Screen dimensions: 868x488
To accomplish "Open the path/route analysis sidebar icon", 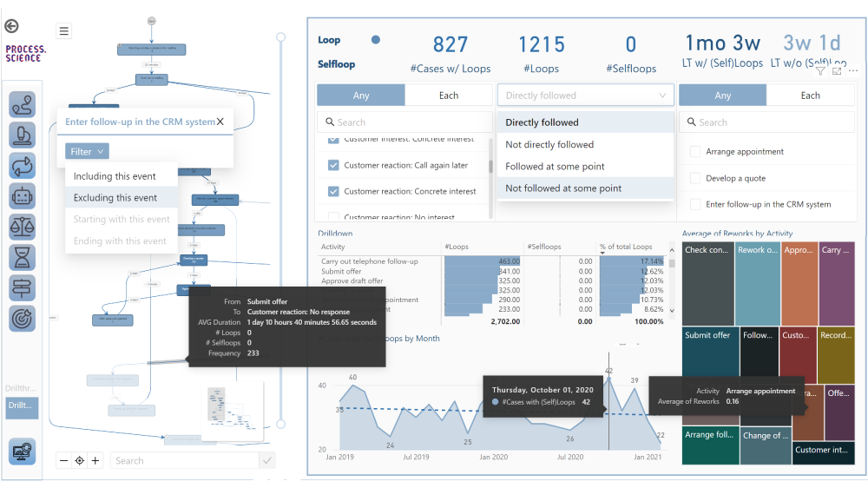I will (23, 105).
